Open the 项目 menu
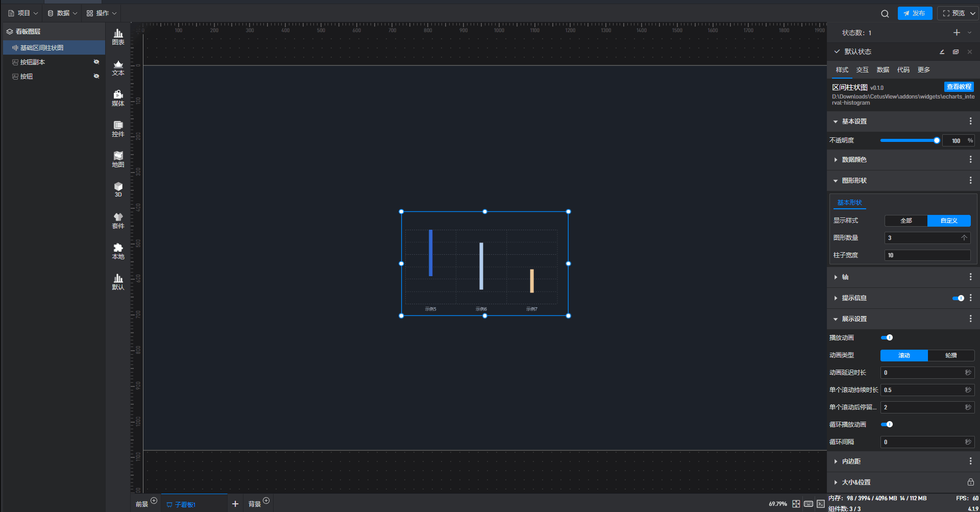Image resolution: width=980 pixels, height=512 pixels. pyautogui.click(x=23, y=13)
